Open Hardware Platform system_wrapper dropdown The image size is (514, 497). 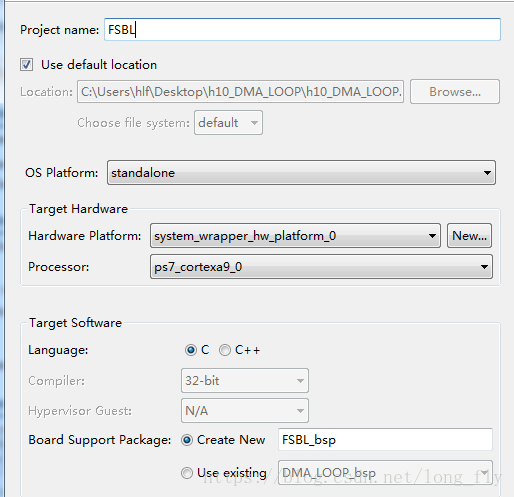point(295,236)
